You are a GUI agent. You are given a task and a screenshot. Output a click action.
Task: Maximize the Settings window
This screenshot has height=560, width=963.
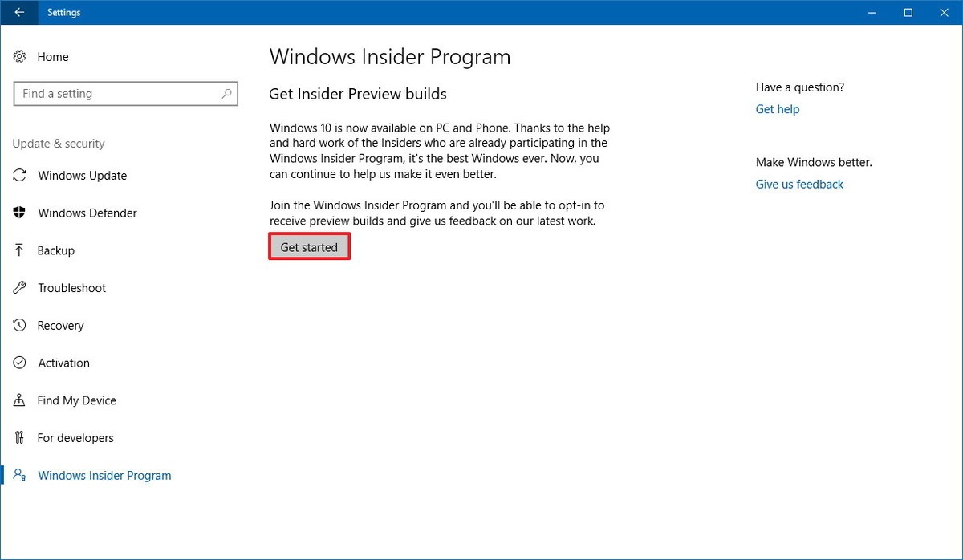(x=908, y=12)
